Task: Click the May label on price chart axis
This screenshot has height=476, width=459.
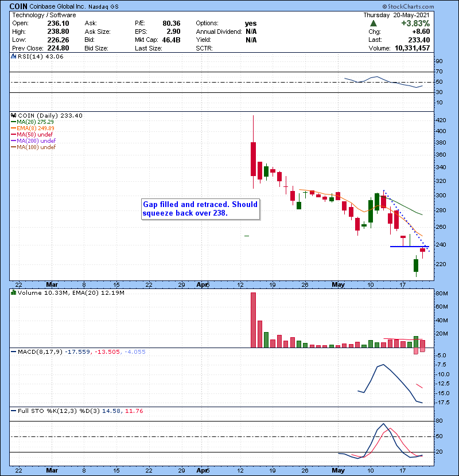Action: click(338, 284)
